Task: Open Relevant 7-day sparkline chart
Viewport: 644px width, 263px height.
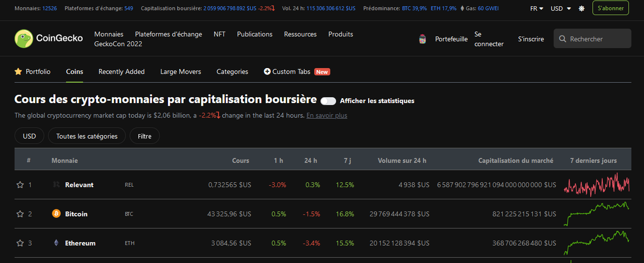Action: tap(597, 184)
